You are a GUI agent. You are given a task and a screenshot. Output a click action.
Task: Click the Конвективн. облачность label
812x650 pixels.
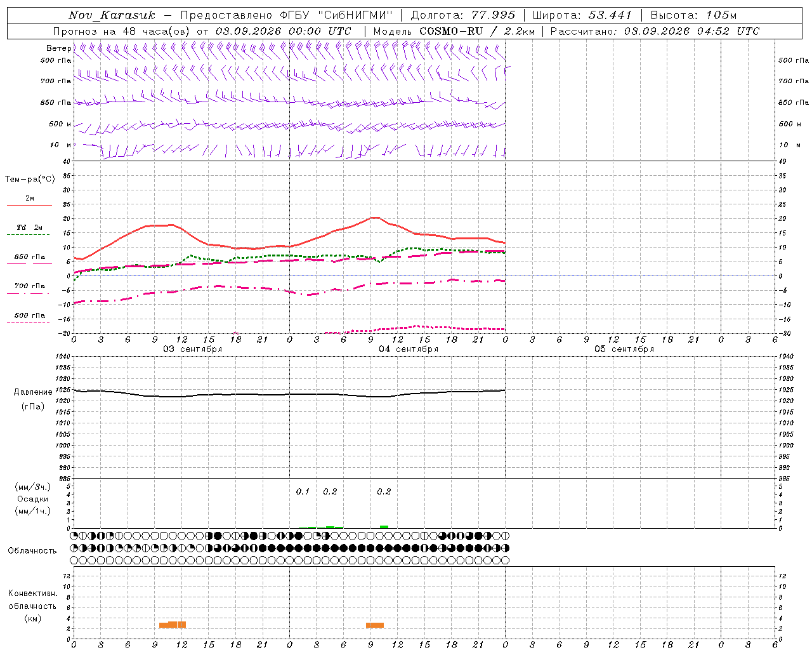pyautogui.click(x=33, y=606)
